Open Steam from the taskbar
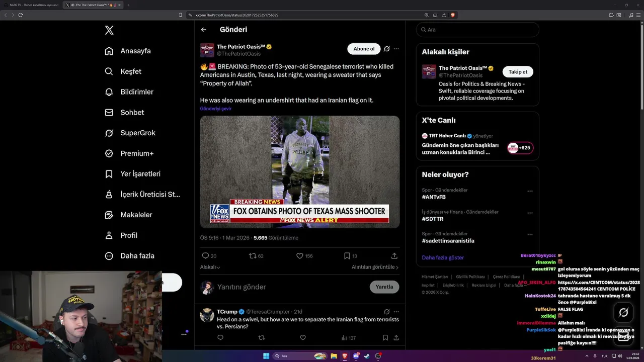This screenshot has width=644, height=362. pyautogui.click(x=367, y=356)
